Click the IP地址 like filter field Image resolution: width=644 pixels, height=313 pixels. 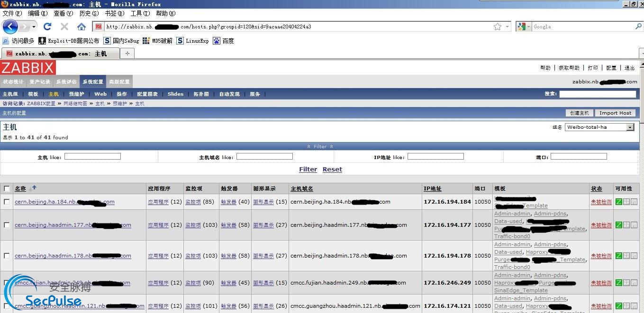[435, 156]
